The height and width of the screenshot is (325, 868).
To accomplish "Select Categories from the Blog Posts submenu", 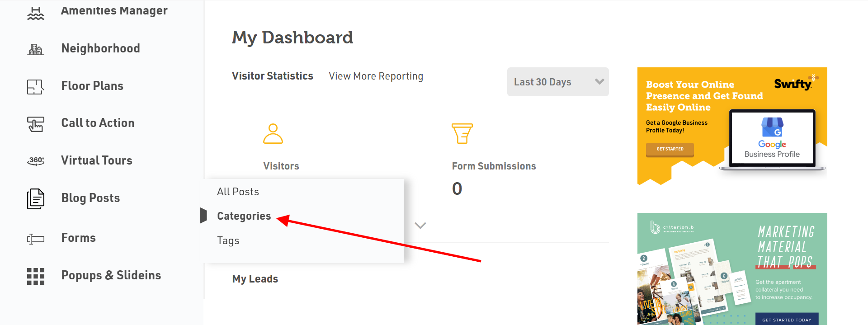I will 244,216.
